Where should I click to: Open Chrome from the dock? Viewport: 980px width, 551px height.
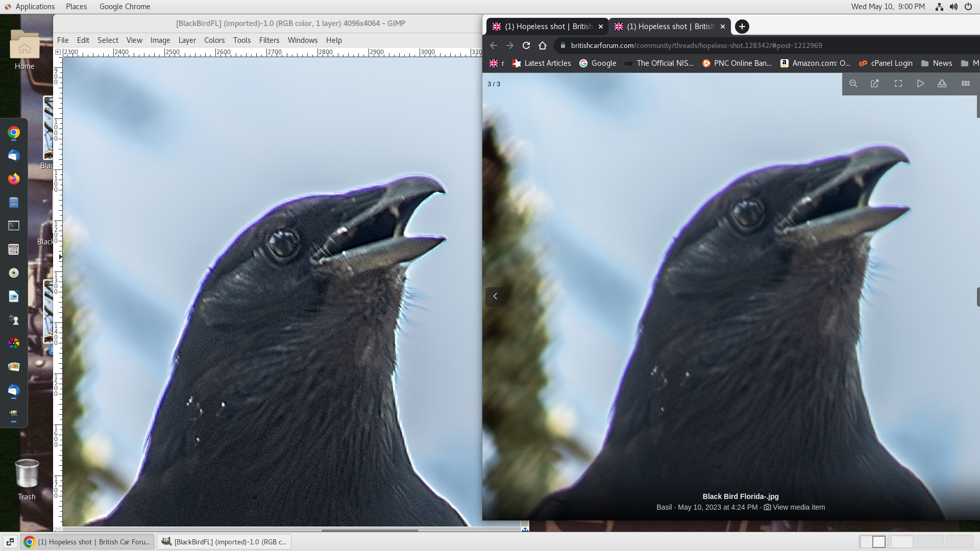[14, 133]
